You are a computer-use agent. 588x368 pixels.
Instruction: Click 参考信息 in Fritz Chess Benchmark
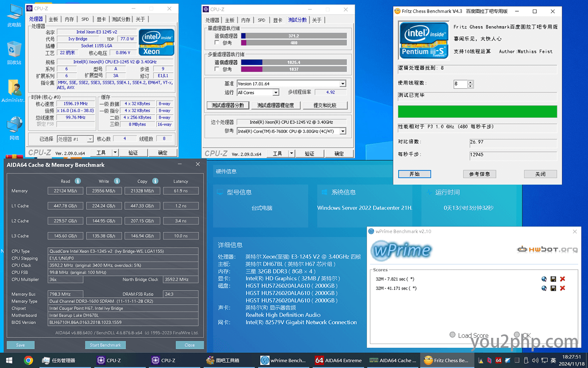click(480, 174)
